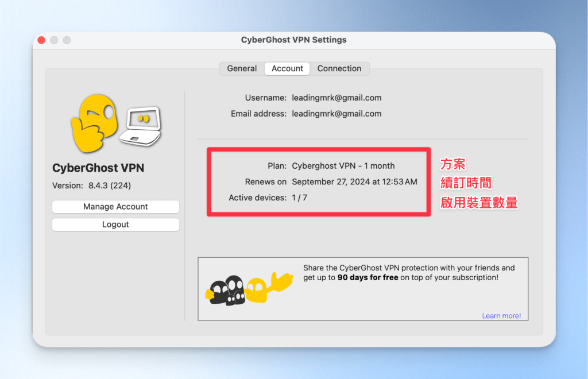Click the Version 8.4.3 (224) text
The image size is (588, 379).
(x=91, y=185)
